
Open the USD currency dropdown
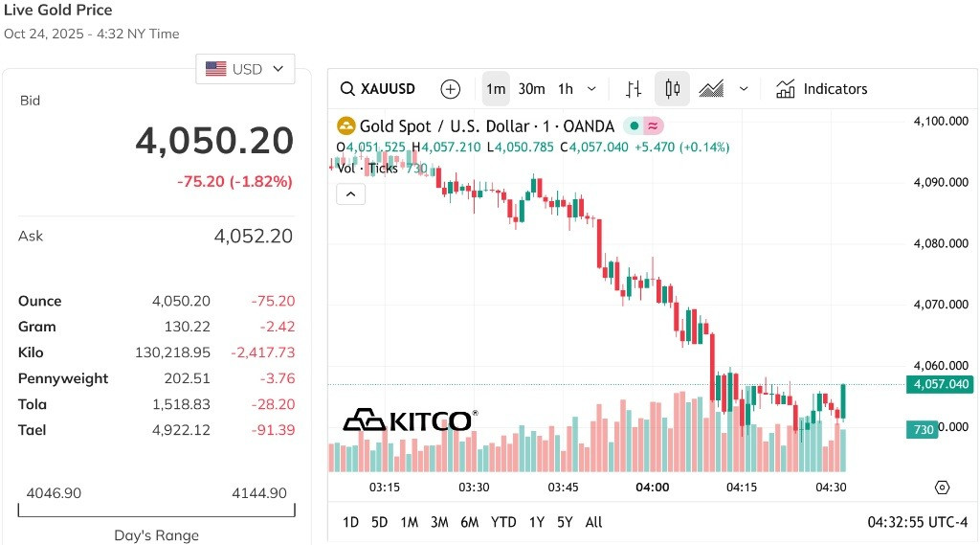pyautogui.click(x=245, y=69)
